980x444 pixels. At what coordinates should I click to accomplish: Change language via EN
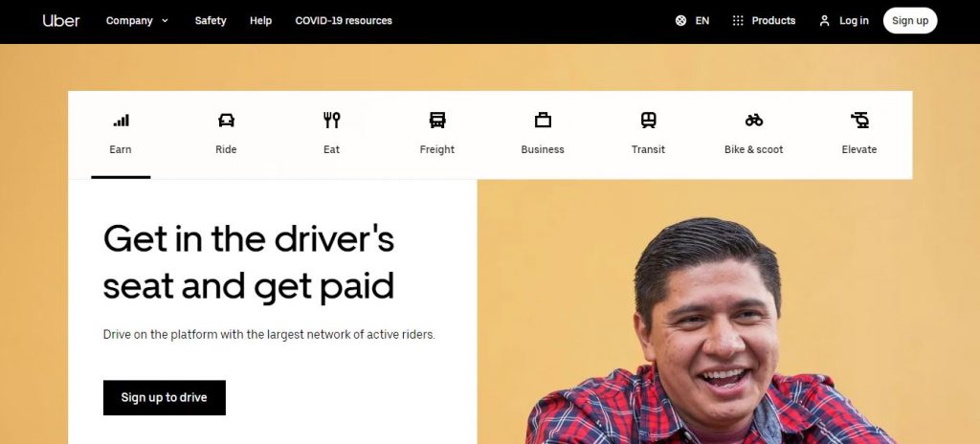coord(702,21)
